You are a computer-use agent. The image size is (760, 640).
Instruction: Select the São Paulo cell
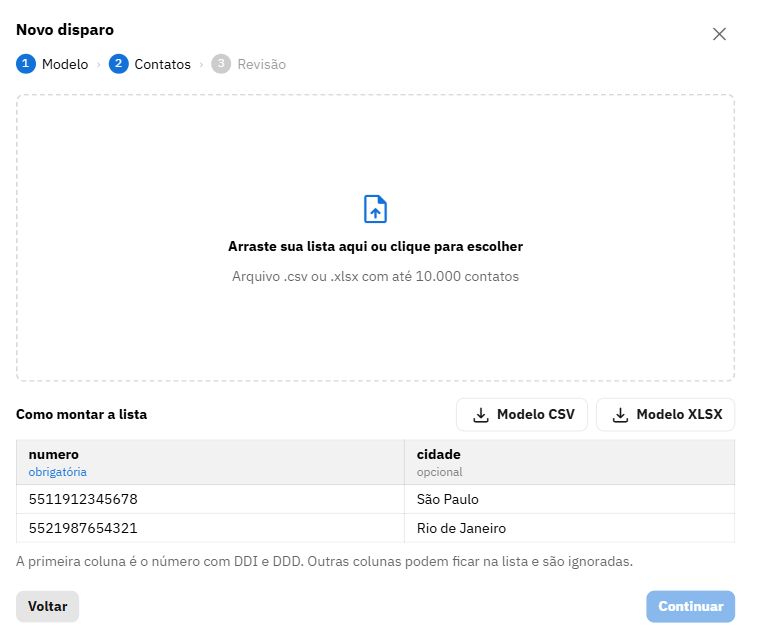pos(570,499)
